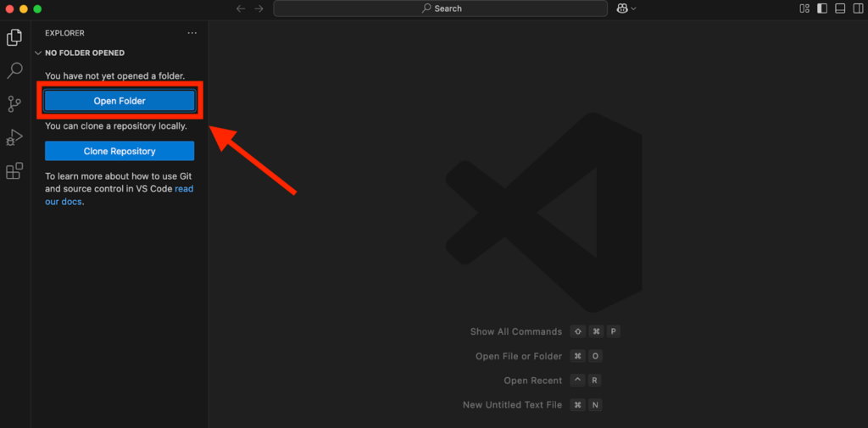The width and height of the screenshot is (868, 428).
Task: Toggle the secondary side bar visibility
Action: coord(857,8)
